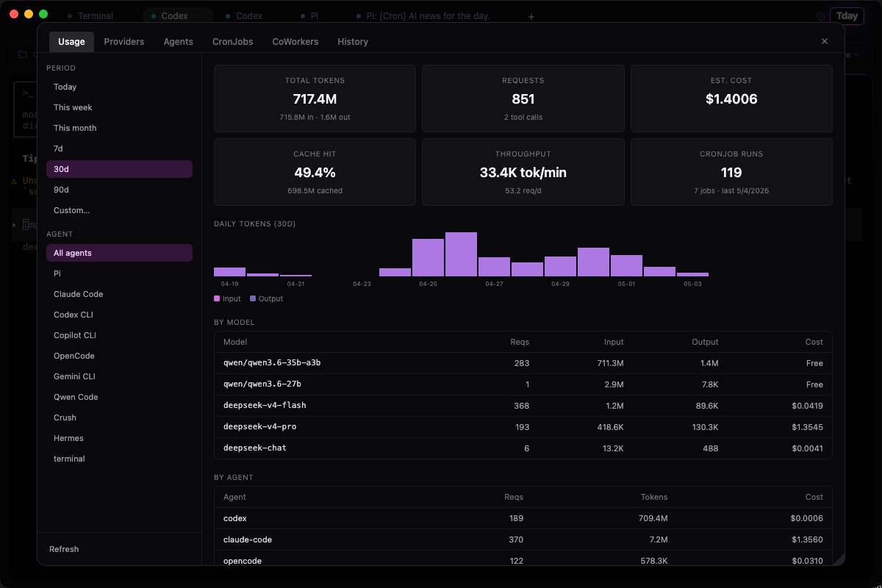882x588 pixels.
Task: Click the 04-19 bar in the daily tokens chart
Action: pos(229,272)
